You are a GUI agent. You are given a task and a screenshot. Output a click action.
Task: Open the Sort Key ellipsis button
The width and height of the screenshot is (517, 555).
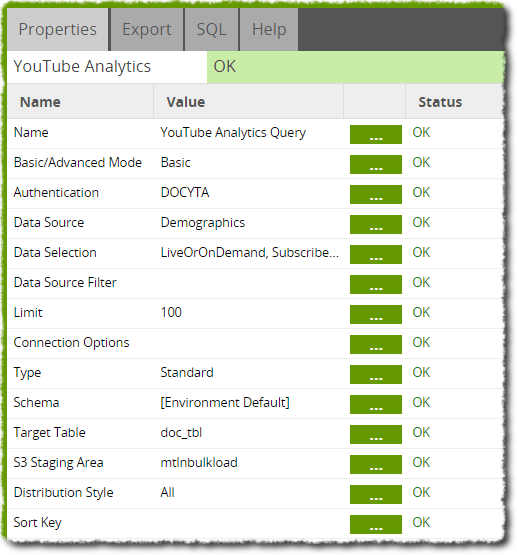376,525
